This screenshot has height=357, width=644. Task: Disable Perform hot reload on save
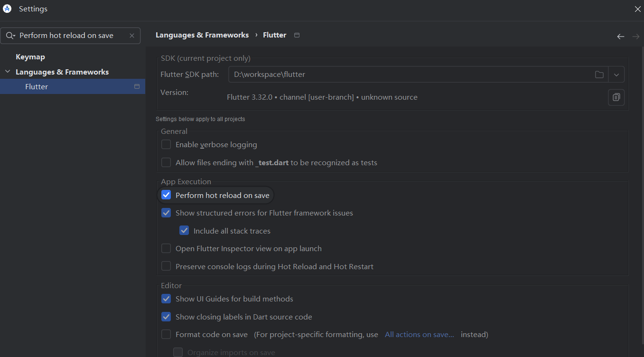166,195
